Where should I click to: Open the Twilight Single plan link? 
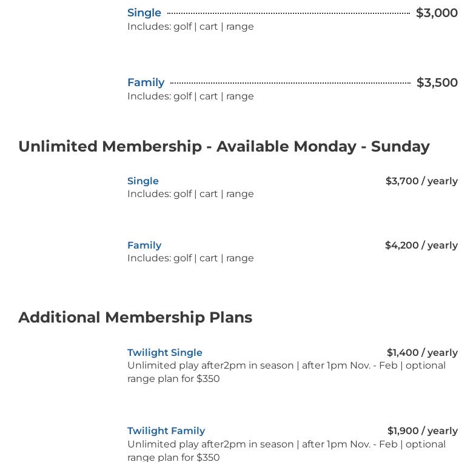(x=165, y=352)
